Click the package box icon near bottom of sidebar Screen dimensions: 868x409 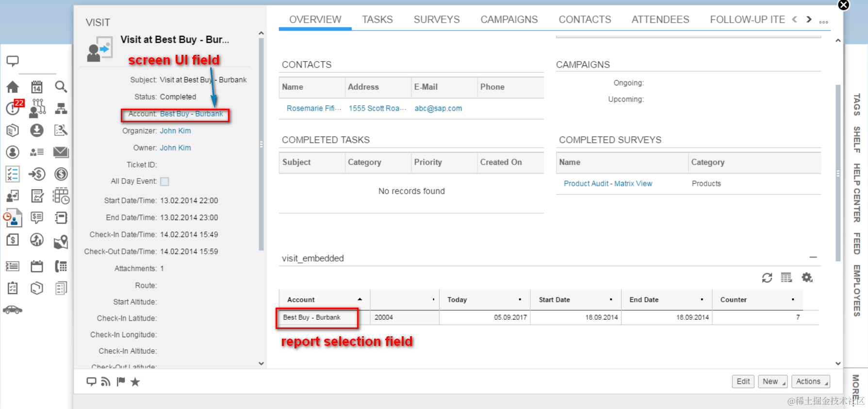point(37,288)
